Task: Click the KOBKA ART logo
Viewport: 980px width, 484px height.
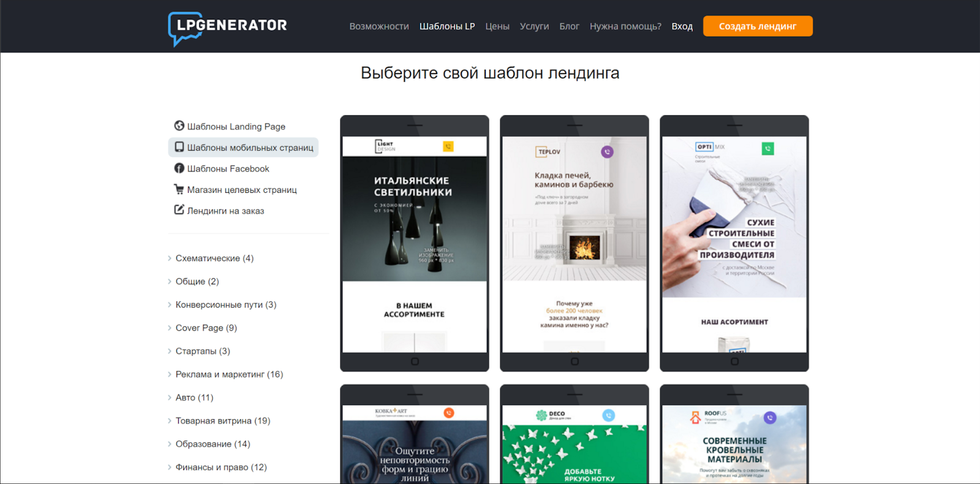Action: (x=391, y=412)
